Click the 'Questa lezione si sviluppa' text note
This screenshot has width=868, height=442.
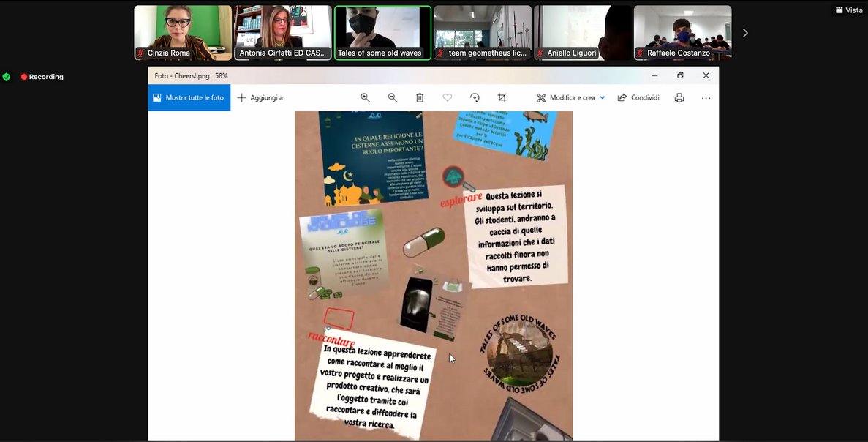[x=516, y=236]
